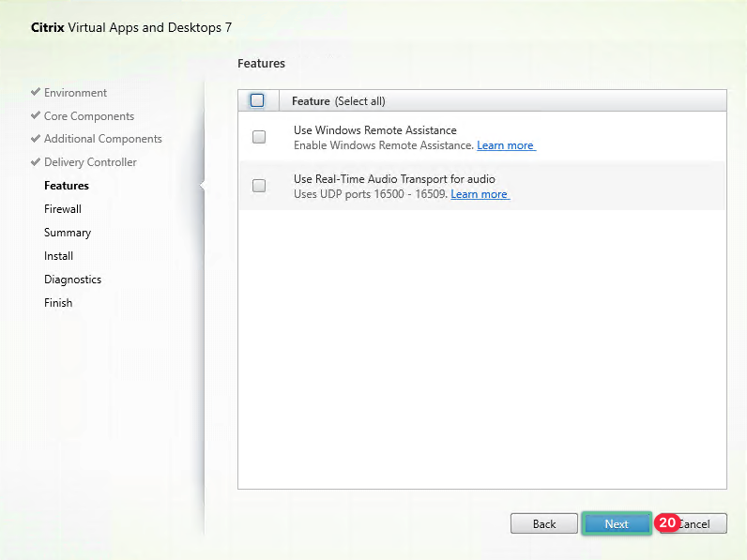
Task: Click the red number 20 badge
Action: pyautogui.click(x=666, y=522)
